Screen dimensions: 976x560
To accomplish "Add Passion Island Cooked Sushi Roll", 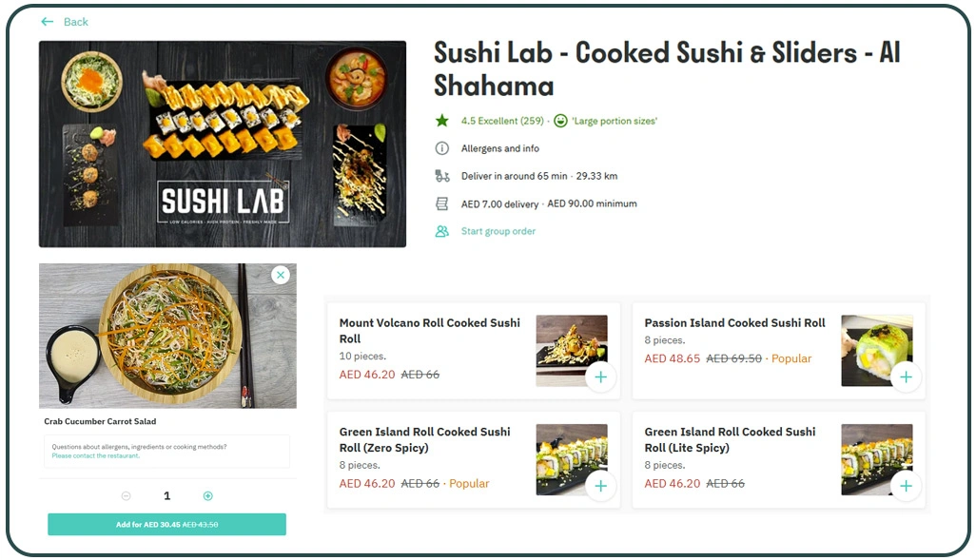I will point(906,377).
